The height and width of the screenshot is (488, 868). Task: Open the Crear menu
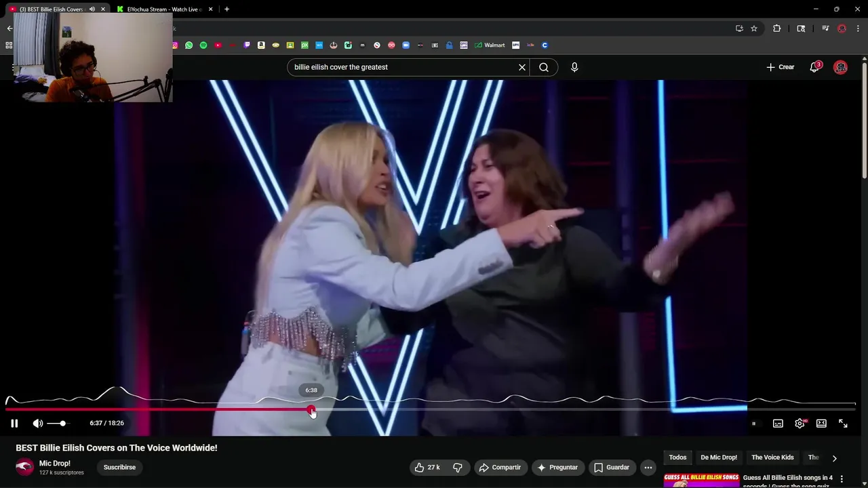coord(780,67)
